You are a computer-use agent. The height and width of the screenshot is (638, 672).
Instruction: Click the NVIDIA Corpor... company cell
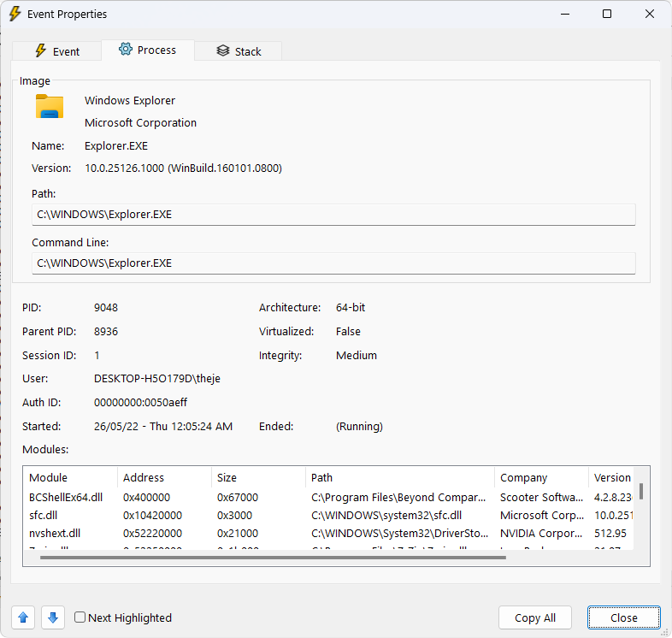[541, 534]
